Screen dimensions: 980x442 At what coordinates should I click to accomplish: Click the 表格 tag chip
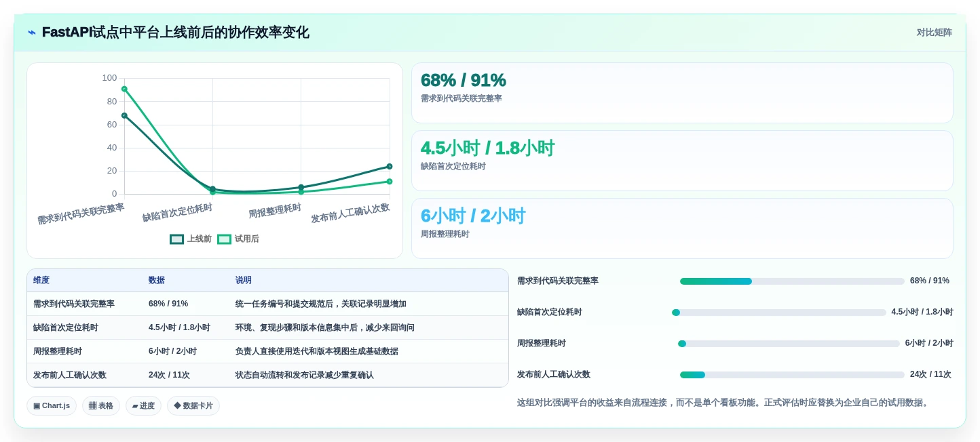point(101,405)
